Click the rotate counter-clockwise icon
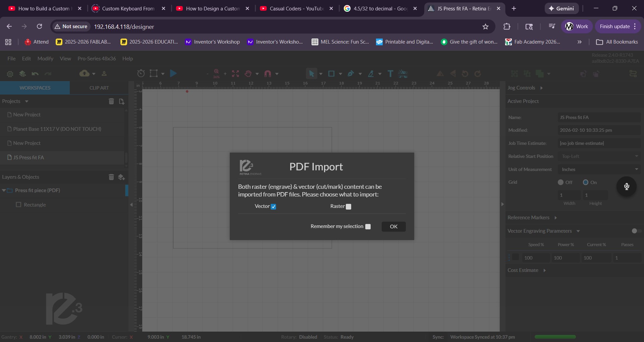 (x=465, y=73)
